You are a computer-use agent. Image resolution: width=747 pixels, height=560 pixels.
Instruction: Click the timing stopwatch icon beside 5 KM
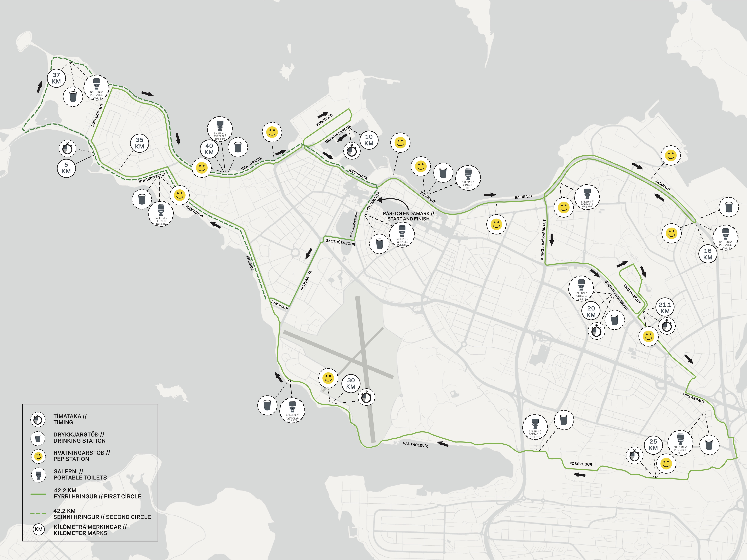pyautogui.click(x=68, y=149)
